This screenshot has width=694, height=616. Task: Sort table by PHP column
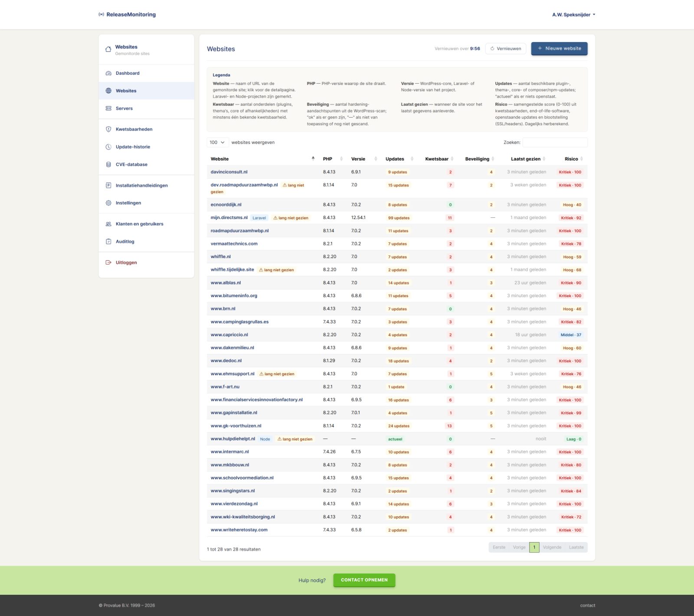tap(333, 159)
